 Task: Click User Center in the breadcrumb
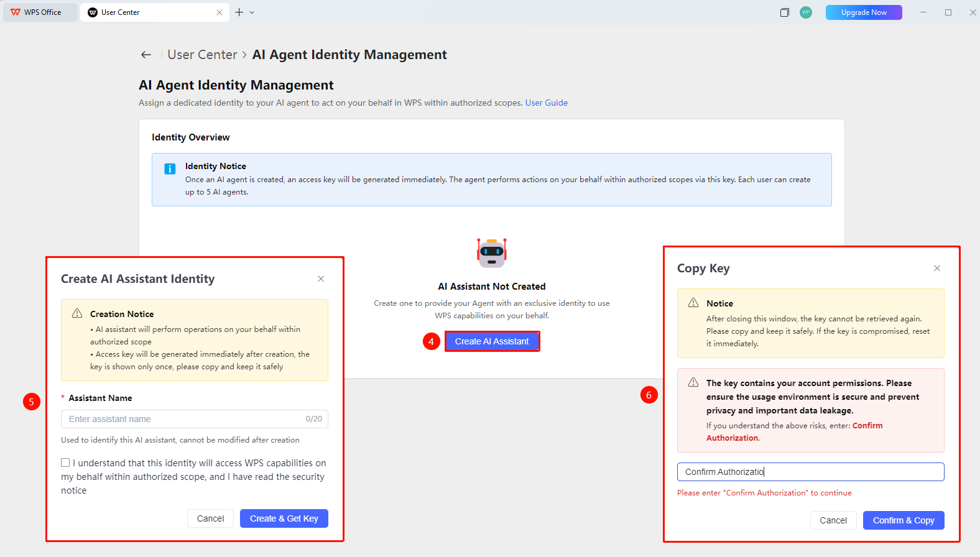pyautogui.click(x=202, y=55)
